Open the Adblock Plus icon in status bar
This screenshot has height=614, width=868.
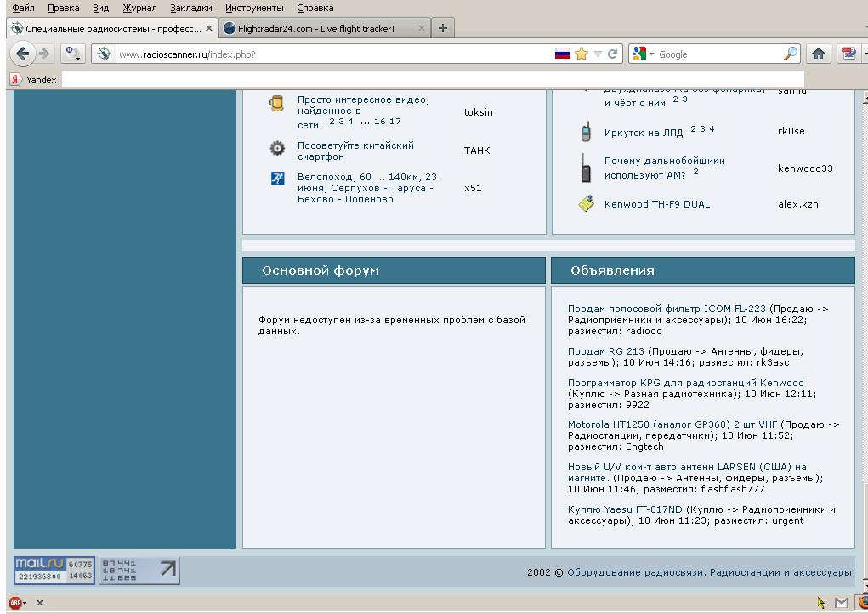click(16, 603)
